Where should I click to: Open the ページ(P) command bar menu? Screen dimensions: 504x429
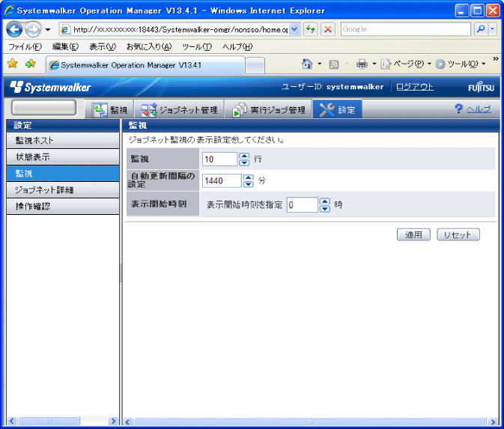pos(406,64)
